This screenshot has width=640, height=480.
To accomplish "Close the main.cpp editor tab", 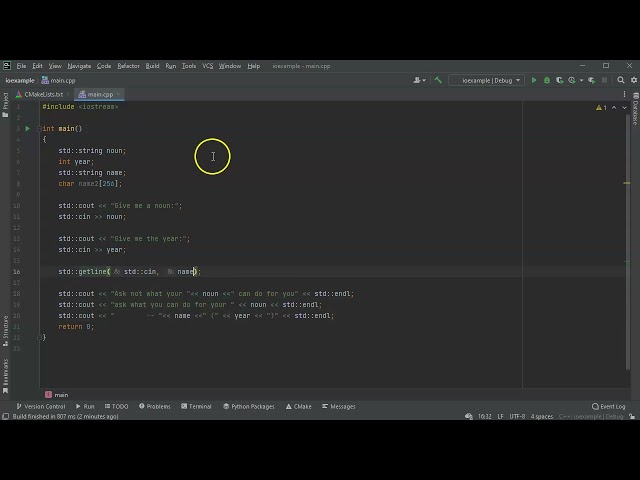I will [x=118, y=94].
